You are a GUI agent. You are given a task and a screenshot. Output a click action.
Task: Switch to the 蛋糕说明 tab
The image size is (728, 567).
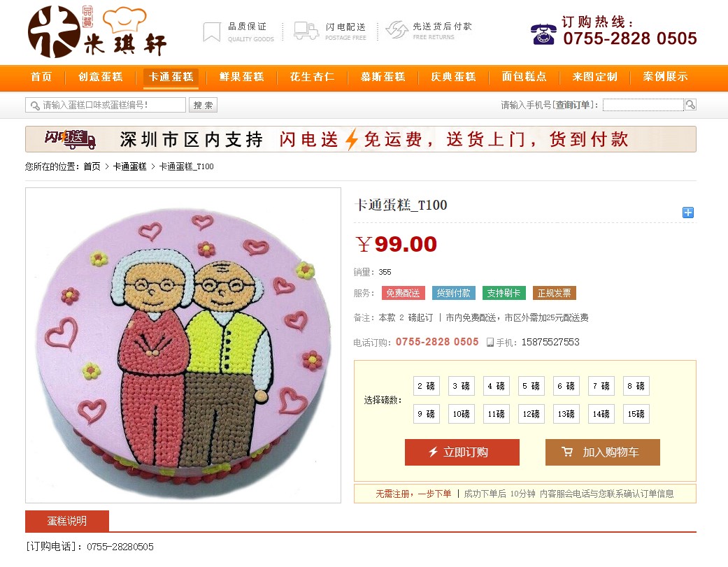[67, 521]
